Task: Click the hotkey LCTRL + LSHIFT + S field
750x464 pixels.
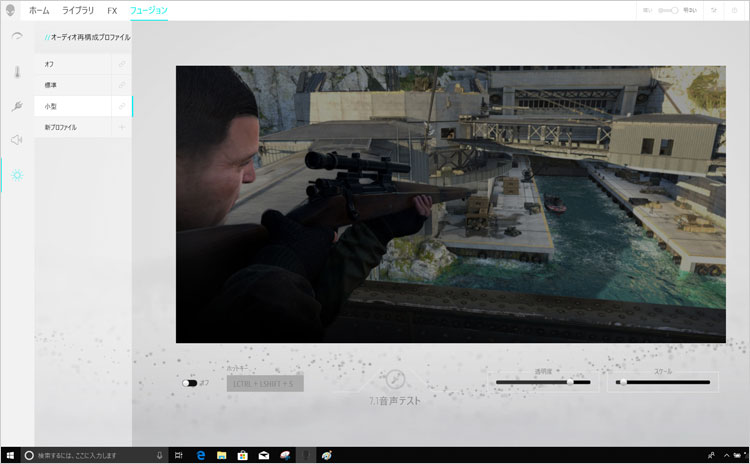Action: point(265,383)
